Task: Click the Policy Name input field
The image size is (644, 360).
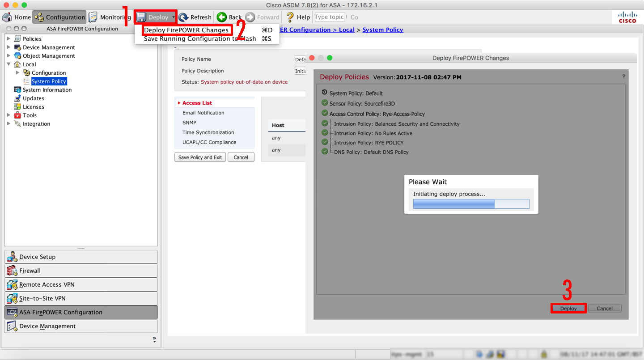Action: click(x=300, y=59)
